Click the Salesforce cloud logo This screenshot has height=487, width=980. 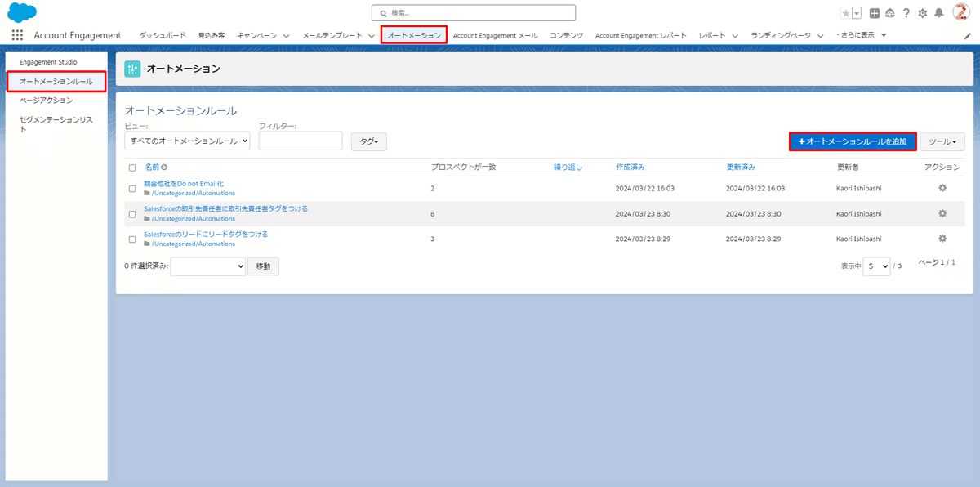coord(21,13)
